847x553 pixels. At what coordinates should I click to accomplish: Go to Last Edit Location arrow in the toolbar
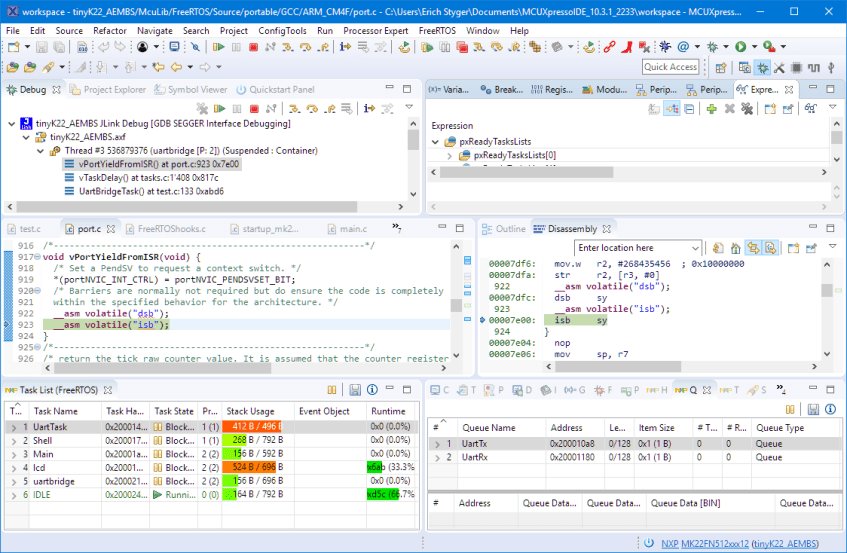[158, 68]
